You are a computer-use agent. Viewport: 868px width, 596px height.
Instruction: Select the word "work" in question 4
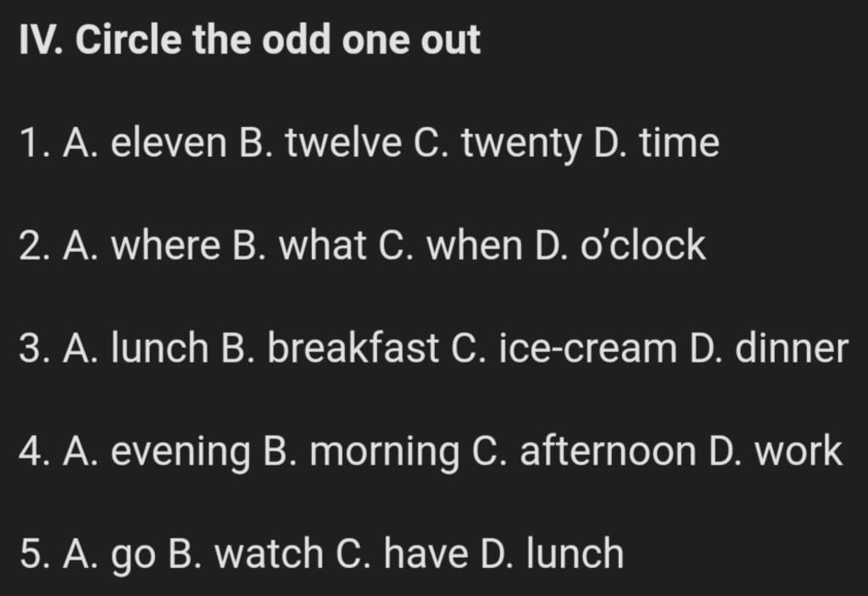click(x=798, y=451)
